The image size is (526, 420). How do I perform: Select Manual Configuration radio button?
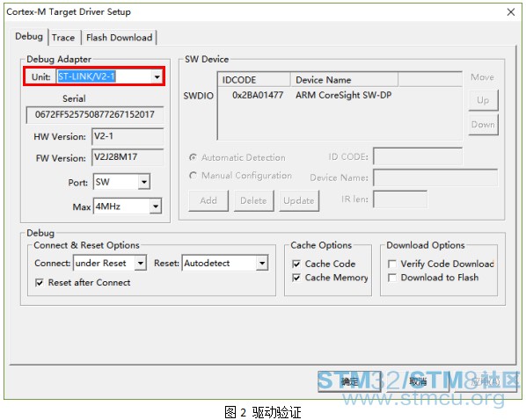pos(193,176)
